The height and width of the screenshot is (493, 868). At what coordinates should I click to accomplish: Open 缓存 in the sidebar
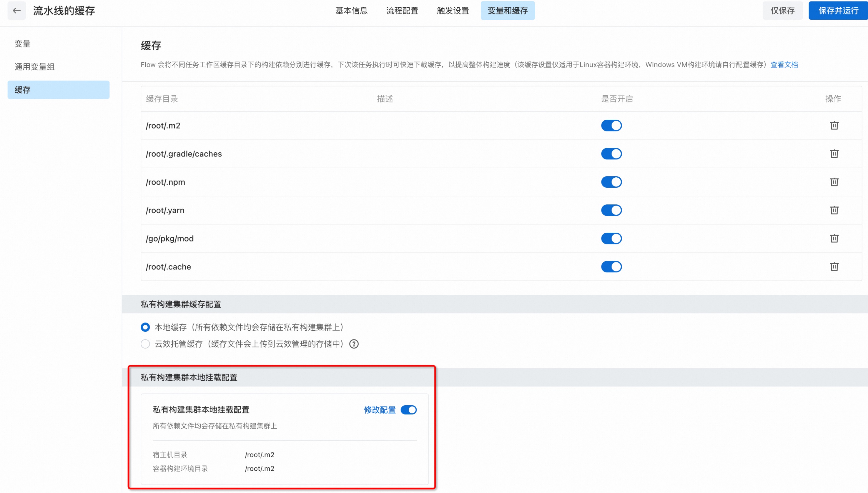59,90
